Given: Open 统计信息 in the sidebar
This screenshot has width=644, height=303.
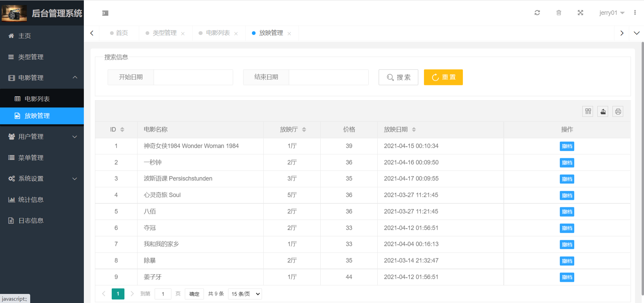Looking at the screenshot, I should coord(42,200).
